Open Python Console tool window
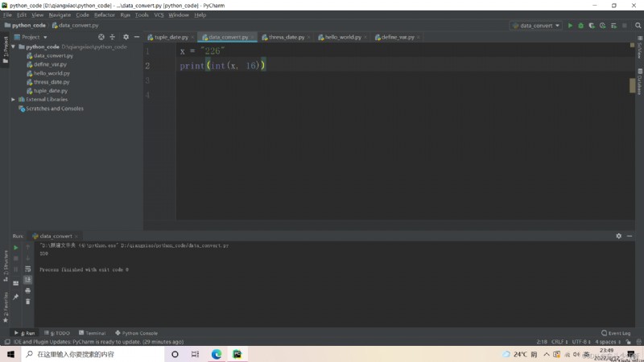644x362 pixels. point(136,333)
